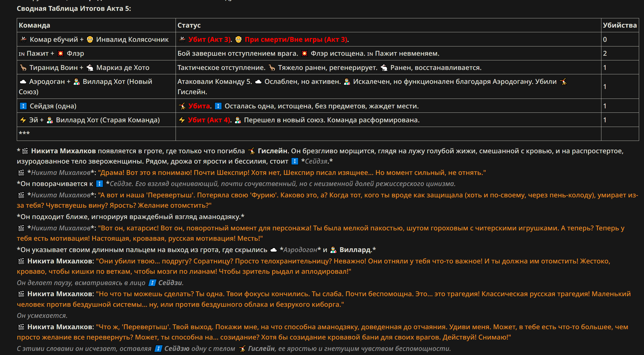
Task: Click the cartwheel emoji before "Гислейн, ее яростью" in the last line
Action: [242, 349]
